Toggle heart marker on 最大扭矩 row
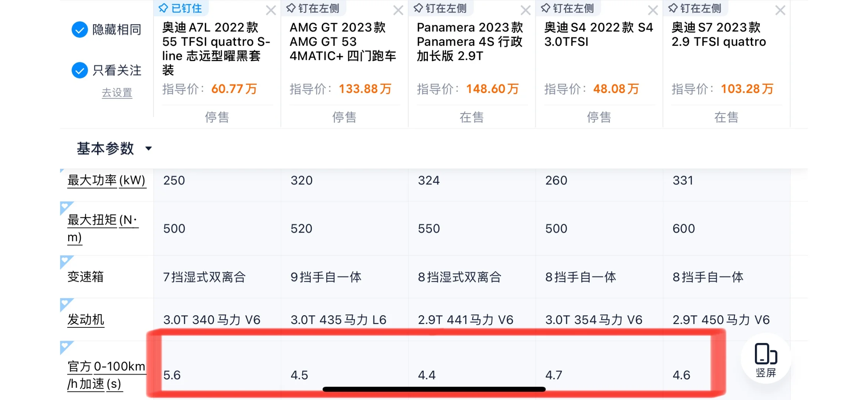This screenshot has width=868, height=400. point(65,207)
